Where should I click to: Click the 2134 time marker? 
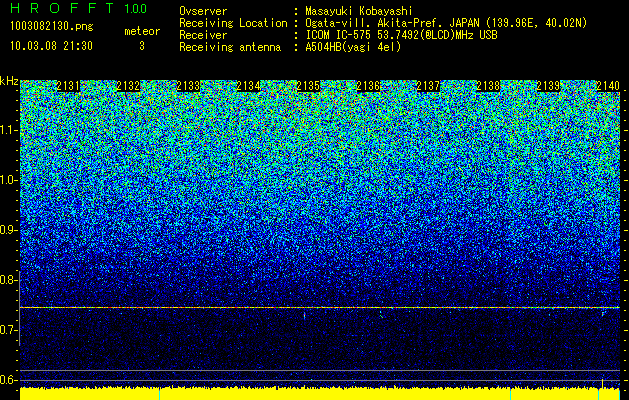click(x=248, y=86)
